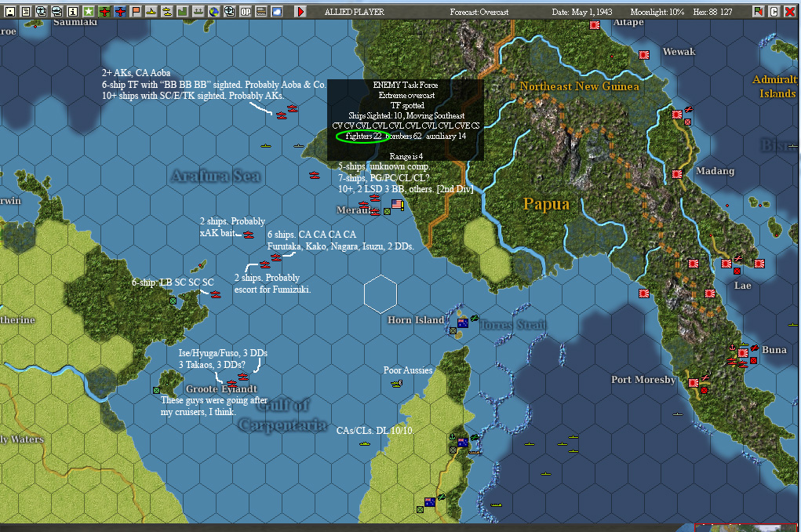Click the red plane on green background icon

[104, 11]
